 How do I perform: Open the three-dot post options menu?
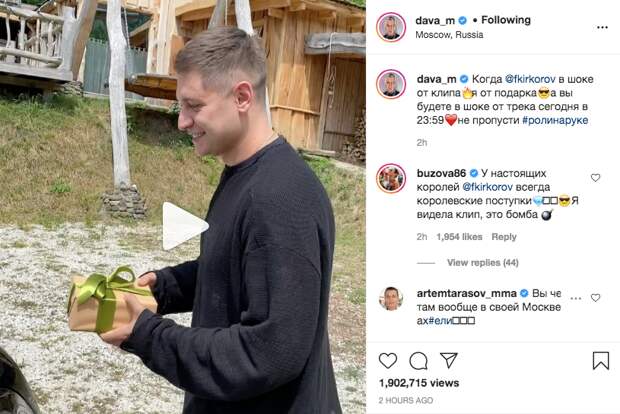tap(602, 27)
